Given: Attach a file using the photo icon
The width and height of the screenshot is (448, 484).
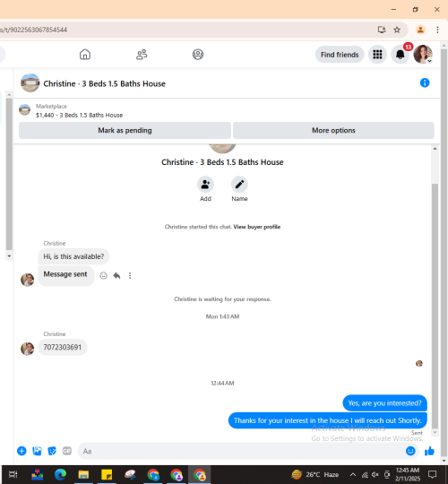Looking at the screenshot, I should pyautogui.click(x=37, y=451).
